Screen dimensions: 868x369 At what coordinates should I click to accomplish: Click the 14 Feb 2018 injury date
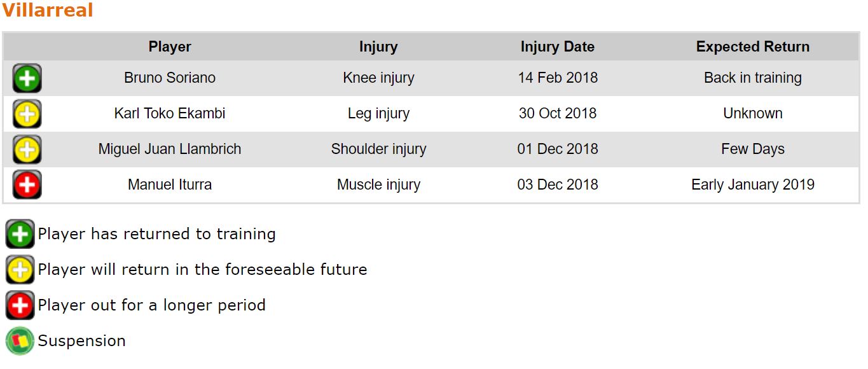[x=558, y=78]
